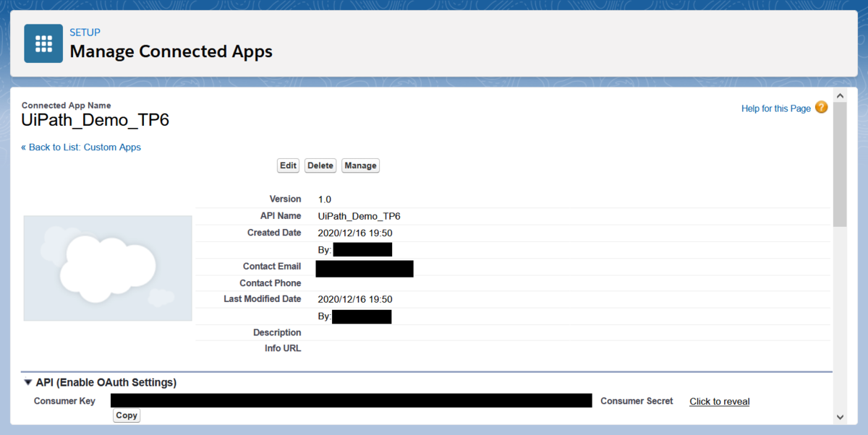The height and width of the screenshot is (435, 868).
Task: Click the Setup app grid icon
Action: coord(43,43)
